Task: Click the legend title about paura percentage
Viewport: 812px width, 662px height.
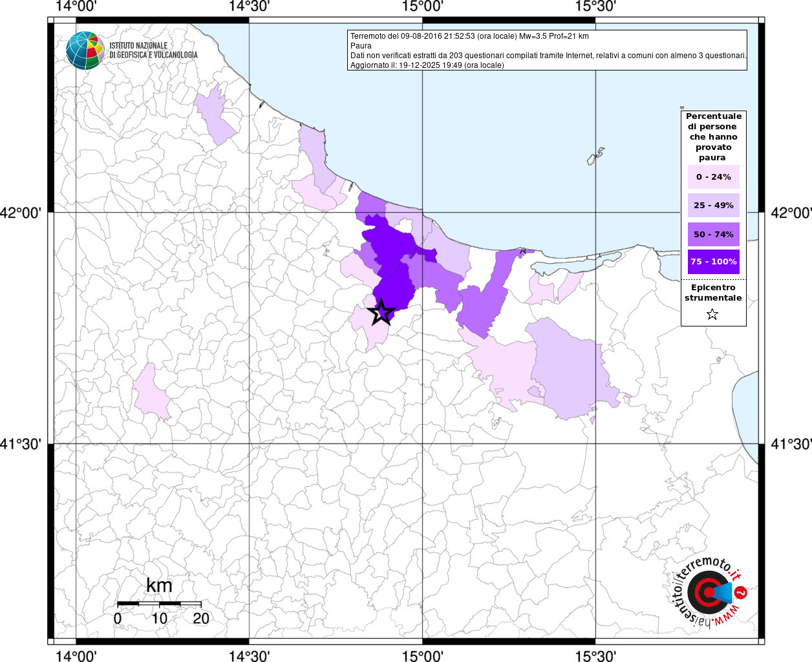Action: pos(713,136)
